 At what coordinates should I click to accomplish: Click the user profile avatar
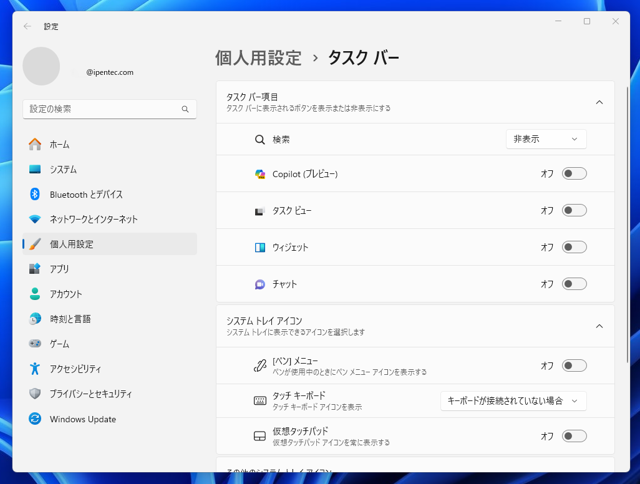[41, 66]
